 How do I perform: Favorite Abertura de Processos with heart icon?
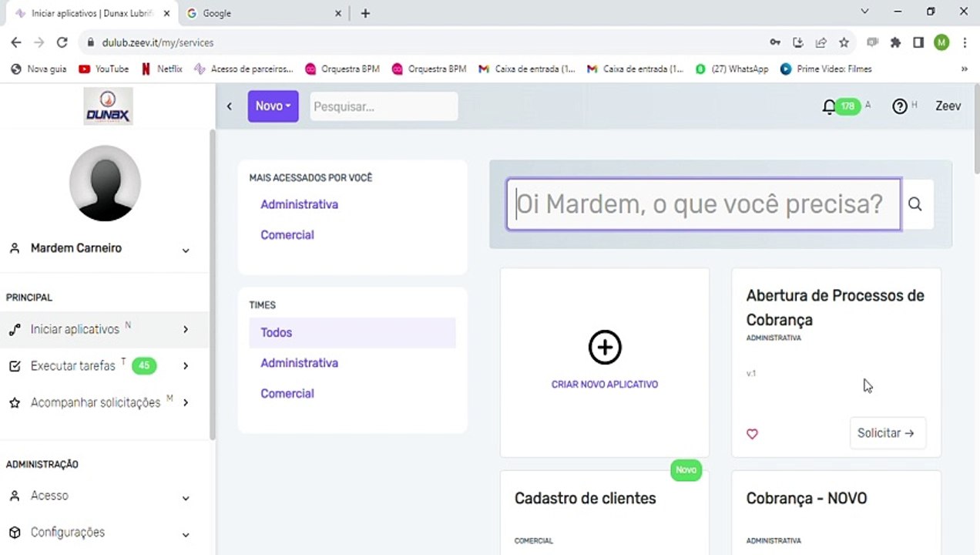752,434
